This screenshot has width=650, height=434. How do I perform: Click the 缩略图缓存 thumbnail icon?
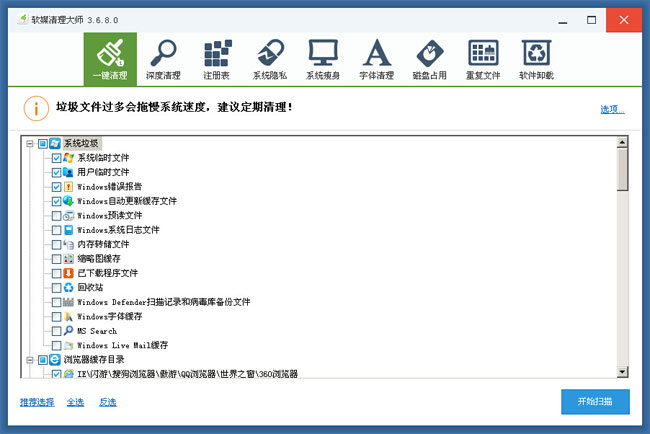pos(68,259)
